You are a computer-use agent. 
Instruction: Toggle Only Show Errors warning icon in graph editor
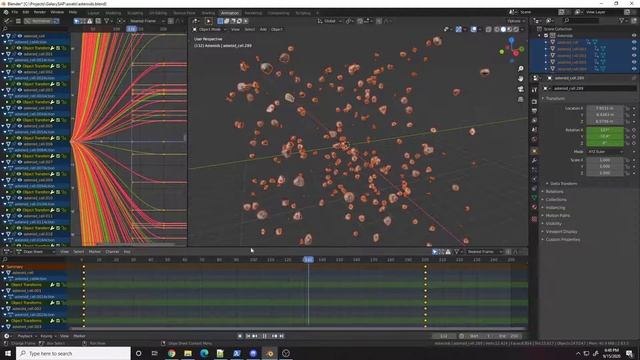(90, 21)
